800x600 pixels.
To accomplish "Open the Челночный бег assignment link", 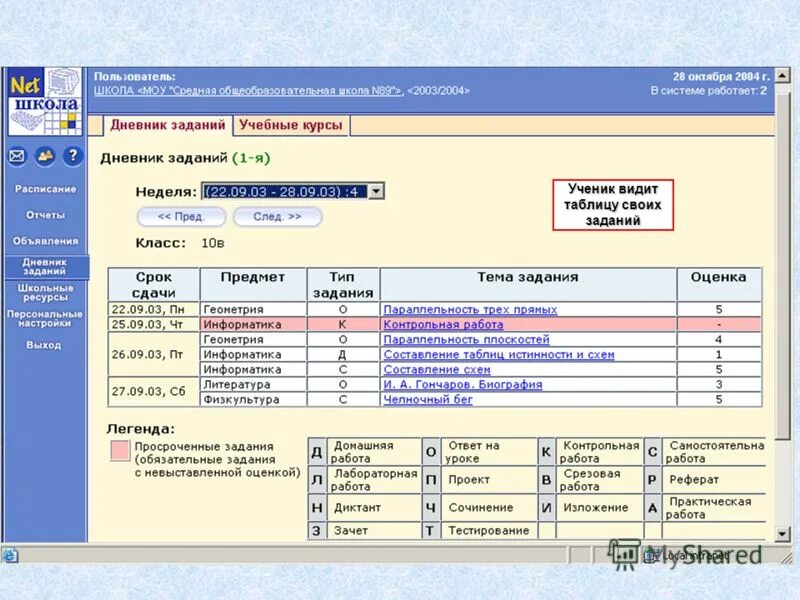I will [428, 399].
